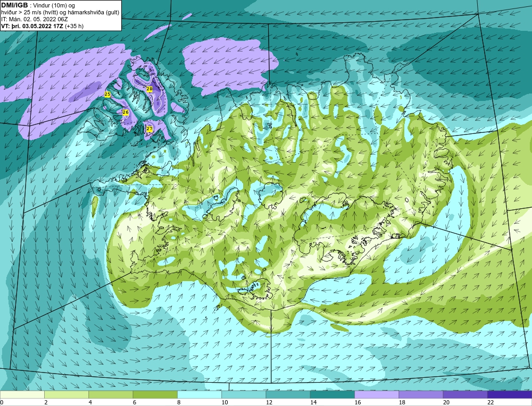532x406 pixels.
Task: Select the 18–20 m/s purple legend swatch
Action: pyautogui.click(x=421, y=395)
